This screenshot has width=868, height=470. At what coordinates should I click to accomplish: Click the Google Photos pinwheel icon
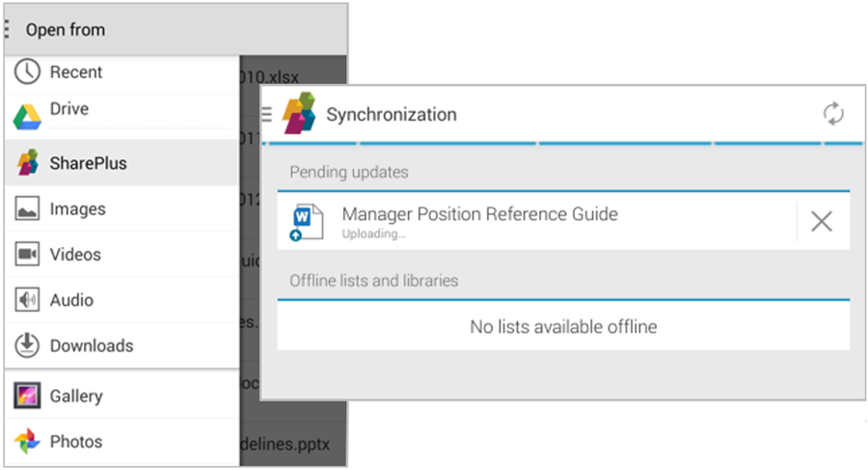(27, 442)
